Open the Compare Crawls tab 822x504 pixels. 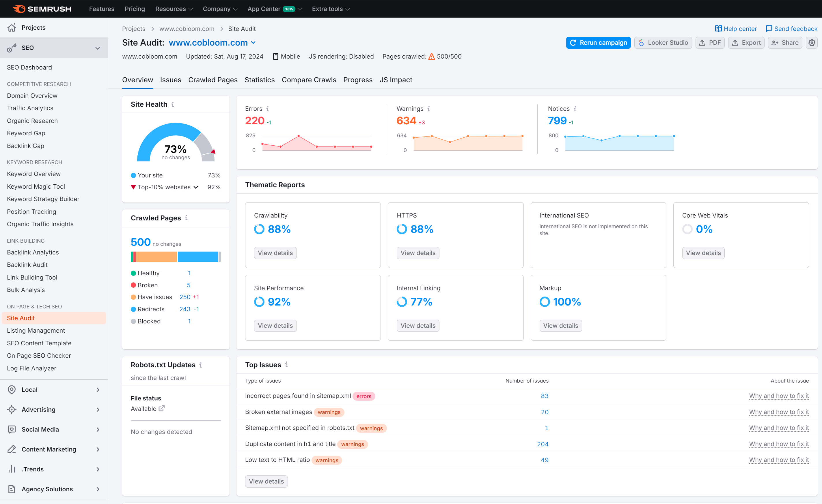coord(309,80)
